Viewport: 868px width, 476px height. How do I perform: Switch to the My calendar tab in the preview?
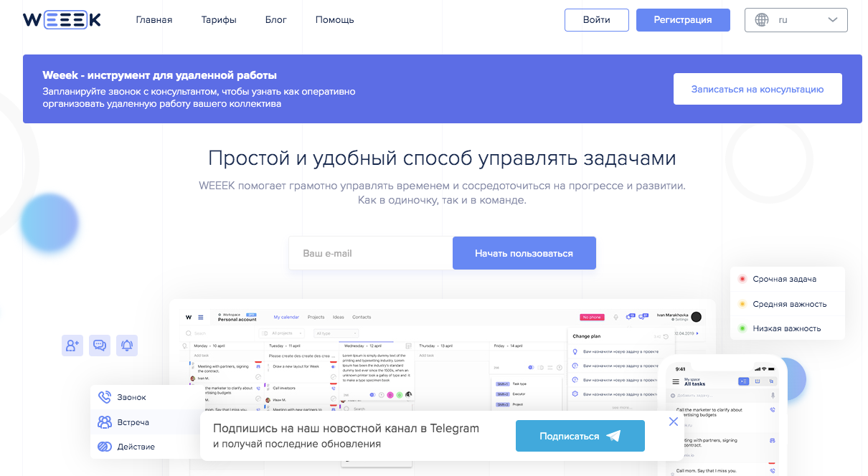click(286, 318)
